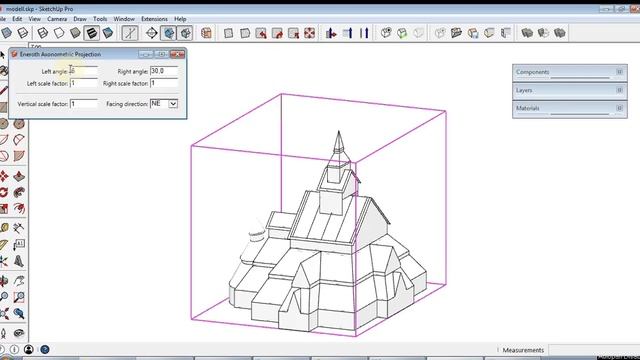Select the Pan tool
640x360 pixels.
19,281
